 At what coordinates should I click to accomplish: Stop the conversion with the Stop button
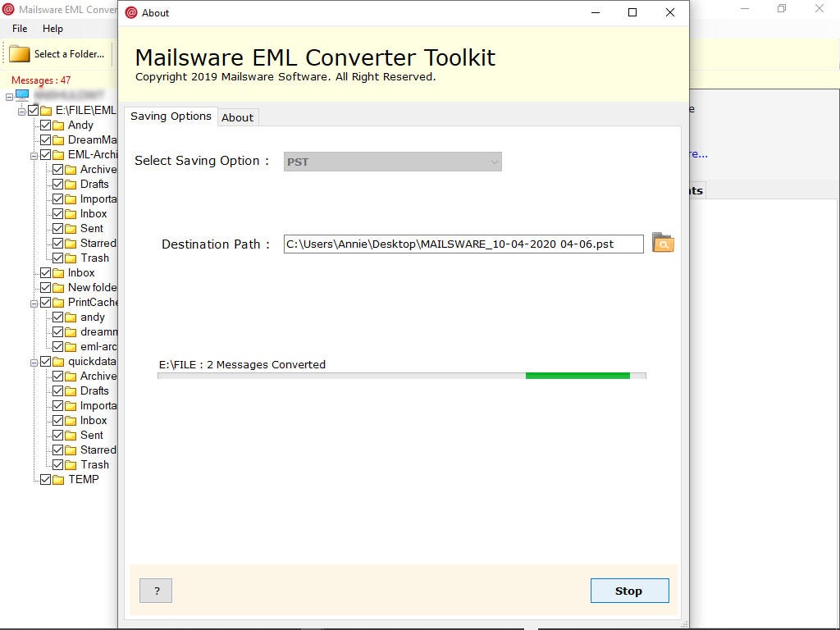[x=629, y=591]
